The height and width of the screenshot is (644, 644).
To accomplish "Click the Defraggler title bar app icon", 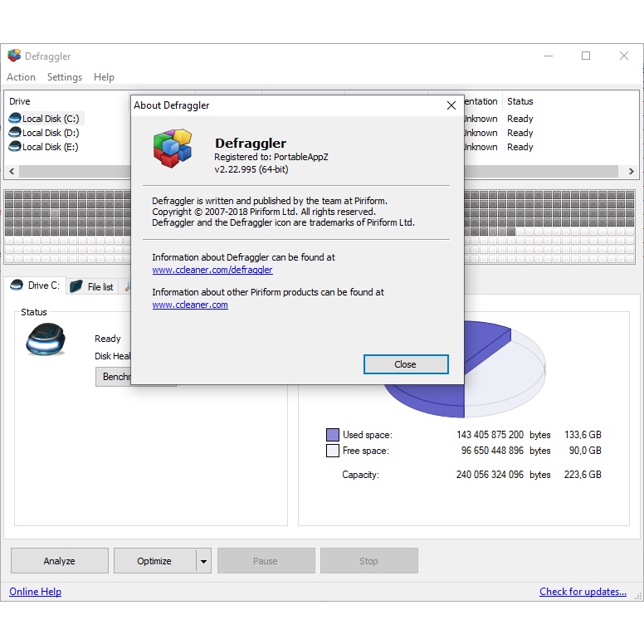I will coord(14,56).
